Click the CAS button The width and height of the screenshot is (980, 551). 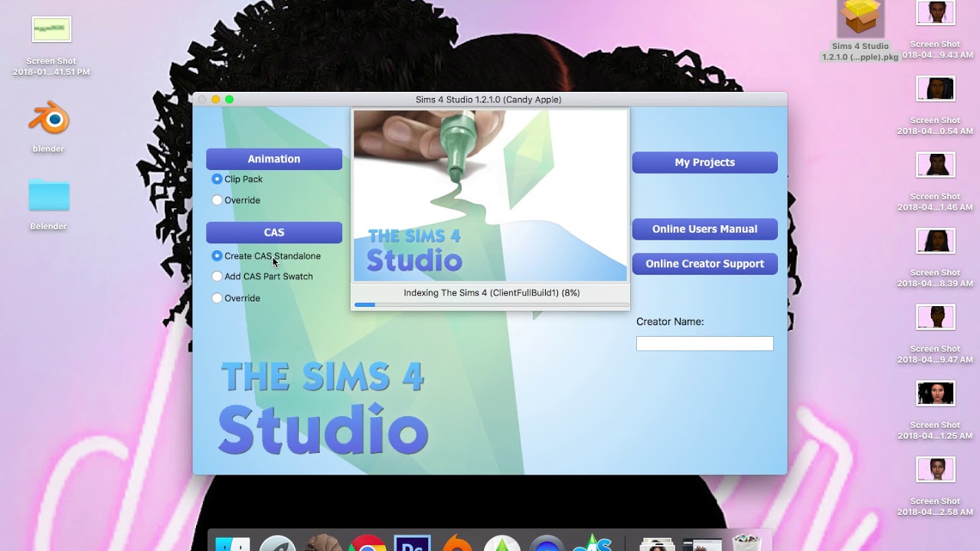[x=274, y=233]
